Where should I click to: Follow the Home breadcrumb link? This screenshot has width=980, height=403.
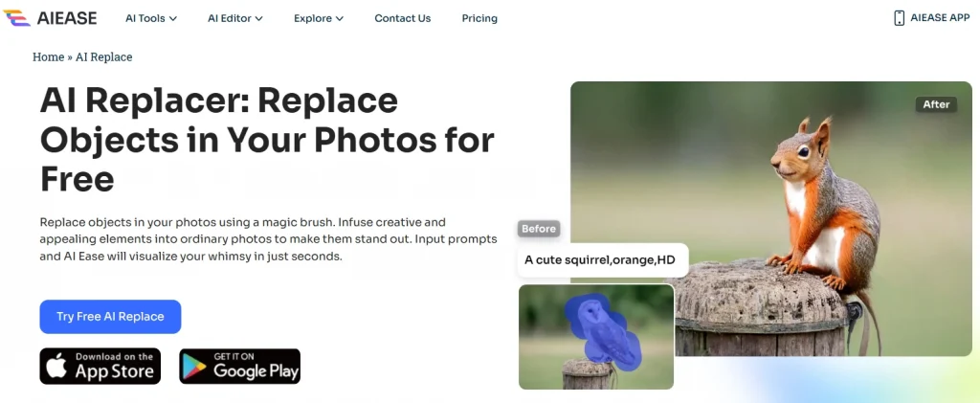[48, 56]
